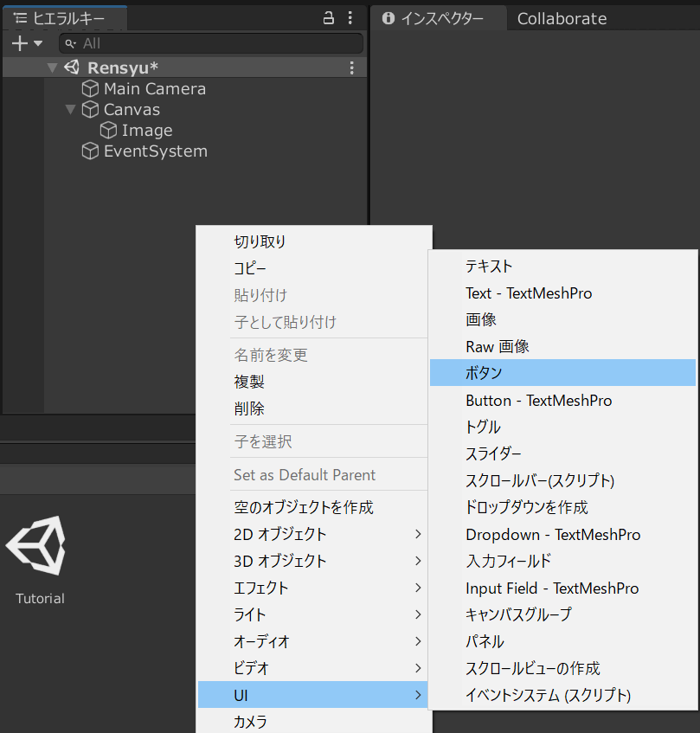Toggle the Hierarchy panel lock icon
The width and height of the screenshot is (700, 733).
point(328,18)
